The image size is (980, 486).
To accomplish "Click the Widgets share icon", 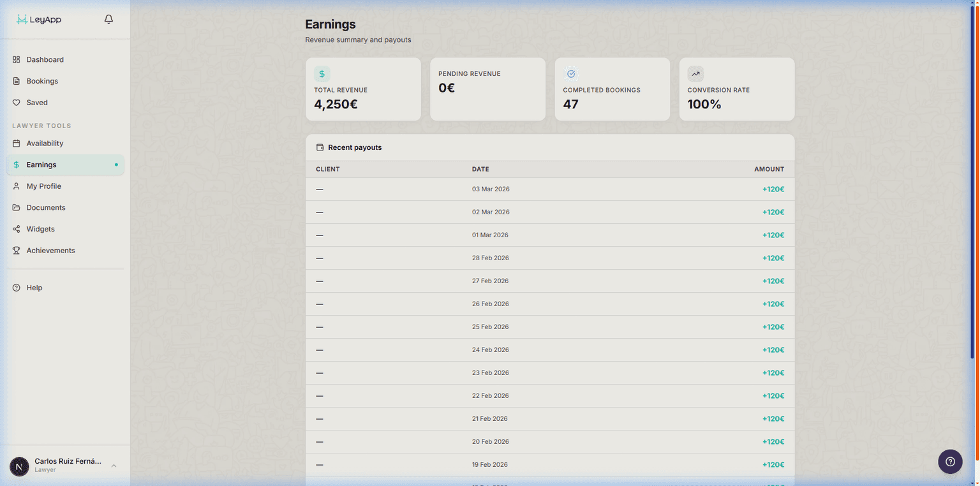I will [x=15, y=228].
